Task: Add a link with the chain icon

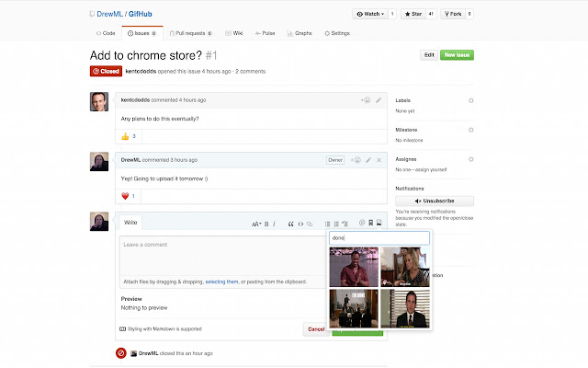Action: pyautogui.click(x=310, y=224)
